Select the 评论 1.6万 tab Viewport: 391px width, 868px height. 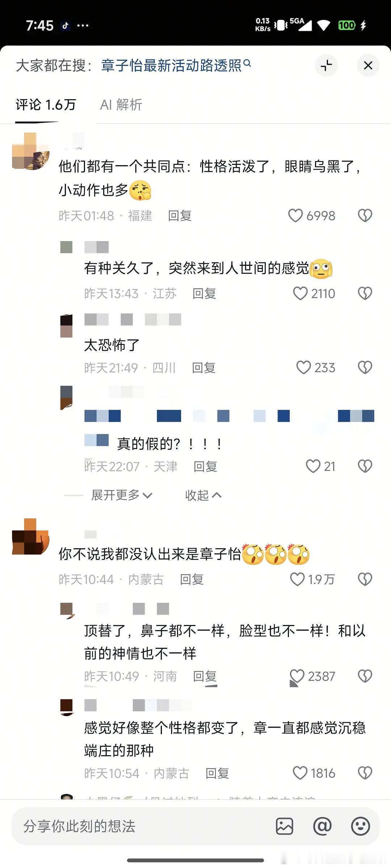[x=46, y=105]
